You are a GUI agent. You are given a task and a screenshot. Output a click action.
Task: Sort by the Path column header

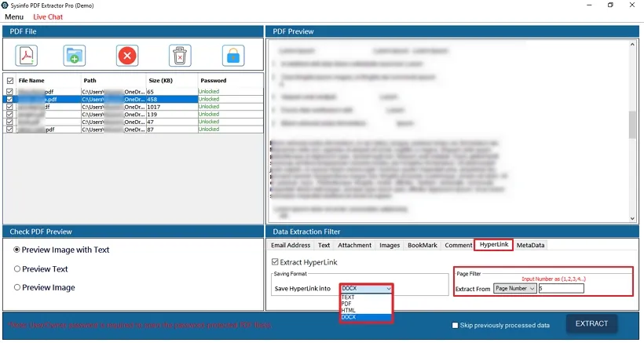pos(113,80)
